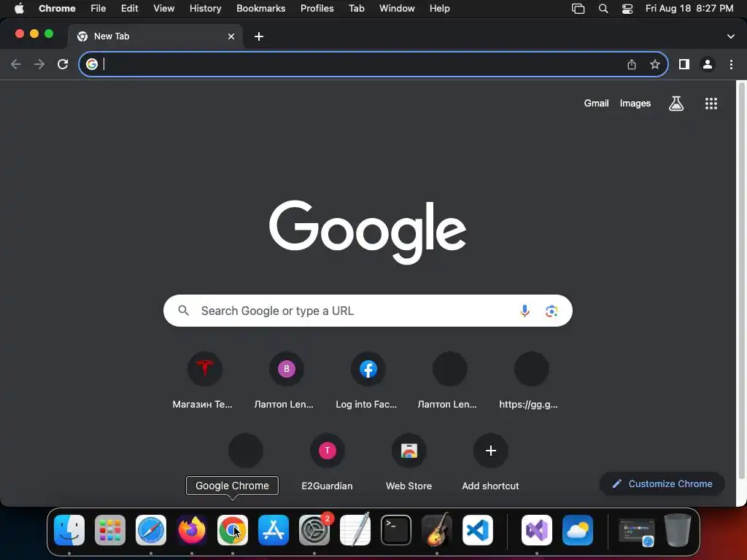Click Google Chrome icon in Dock
Image resolution: width=747 pixels, height=560 pixels.
(233, 530)
